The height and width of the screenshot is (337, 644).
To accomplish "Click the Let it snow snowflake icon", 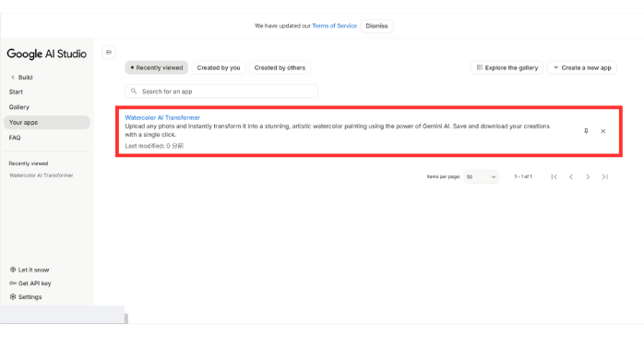I will pos(13,270).
